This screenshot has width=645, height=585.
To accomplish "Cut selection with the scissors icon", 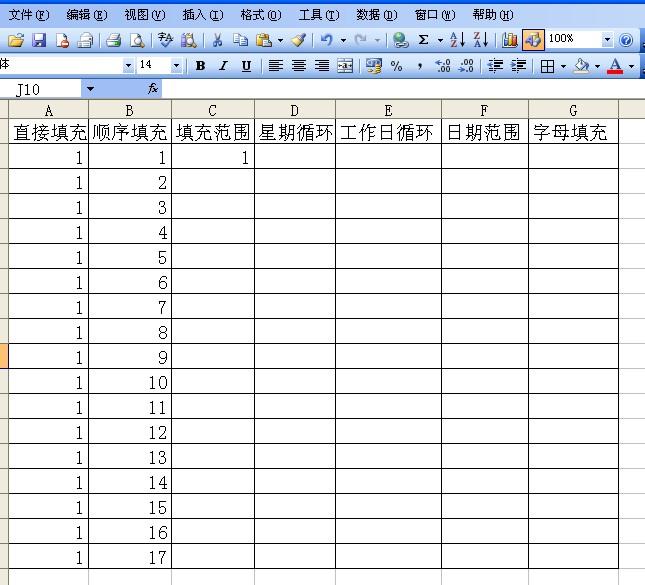I will [217, 40].
